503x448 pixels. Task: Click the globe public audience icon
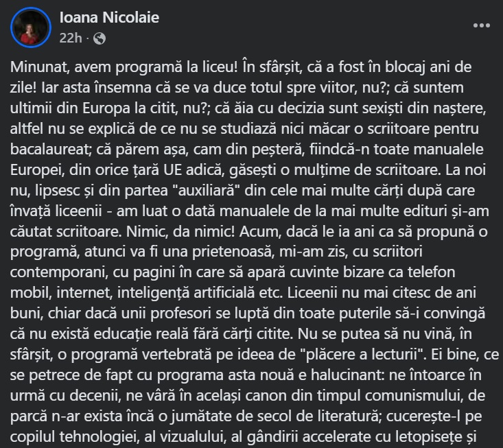coord(100,38)
